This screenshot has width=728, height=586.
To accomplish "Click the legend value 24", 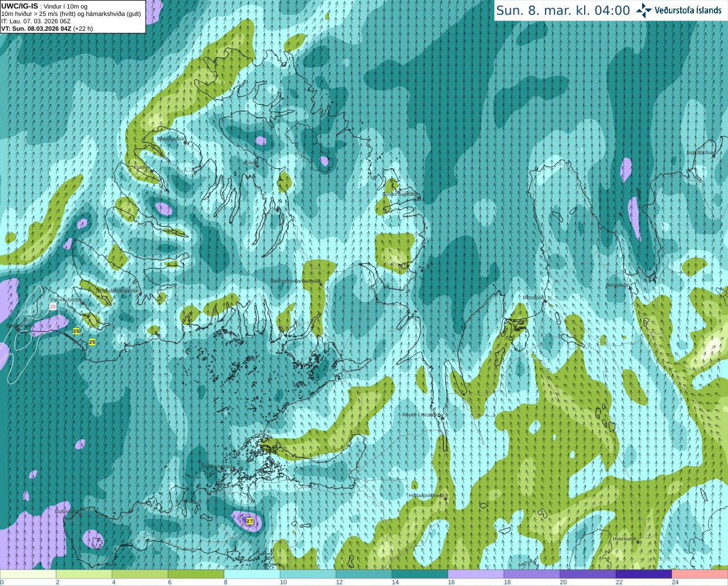I will coord(675,582).
